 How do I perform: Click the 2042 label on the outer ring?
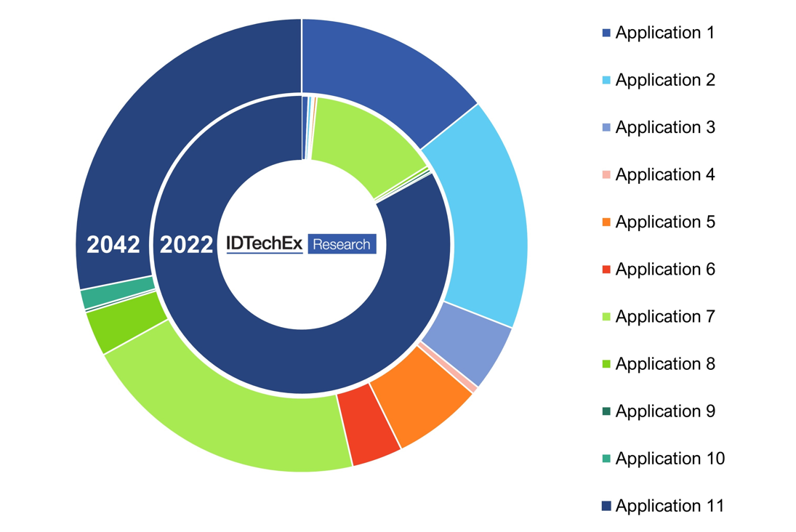pos(115,245)
